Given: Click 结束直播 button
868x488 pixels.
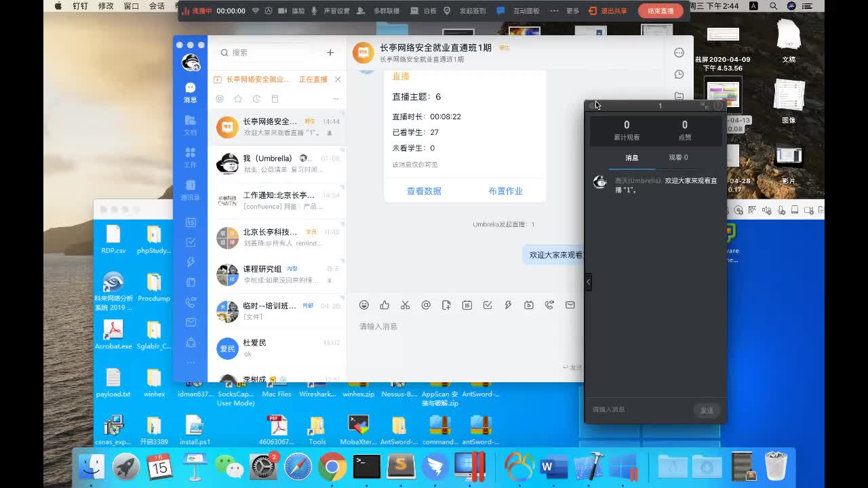Looking at the screenshot, I should point(660,11).
